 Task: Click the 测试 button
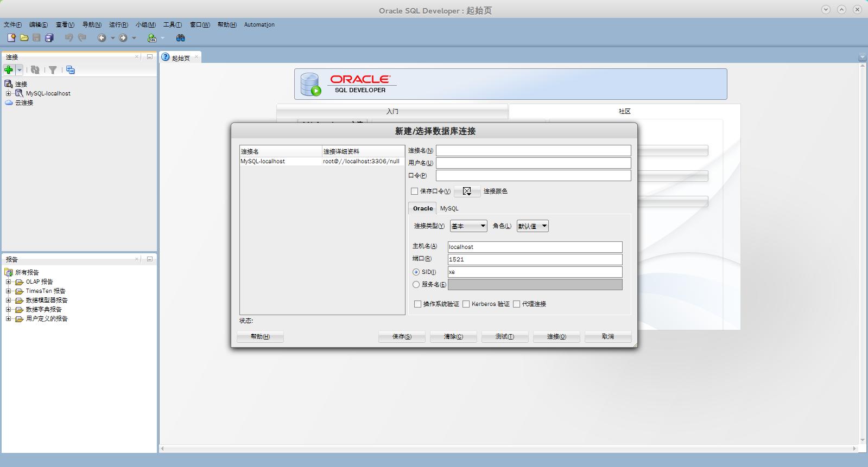click(504, 336)
